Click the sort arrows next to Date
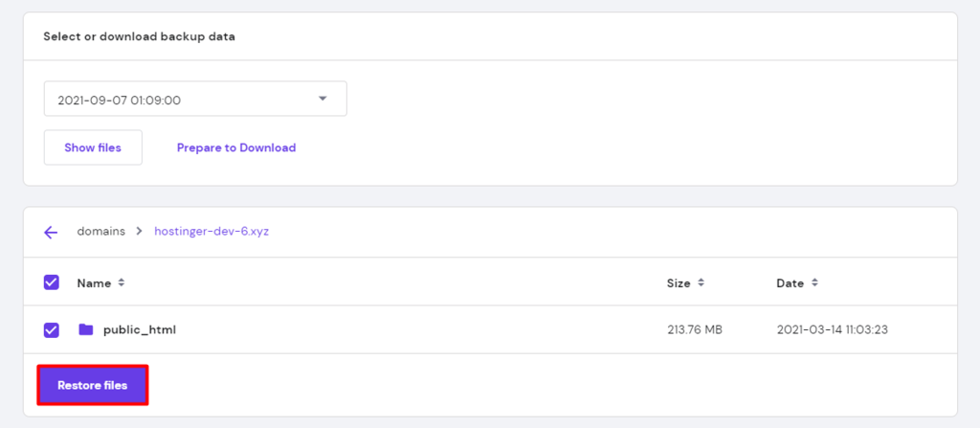The image size is (980, 428). point(813,283)
